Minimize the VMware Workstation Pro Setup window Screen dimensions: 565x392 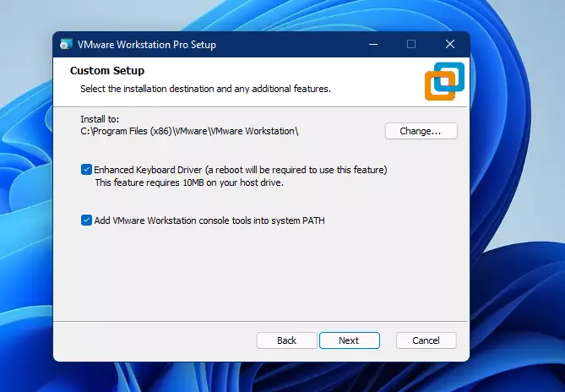(373, 44)
